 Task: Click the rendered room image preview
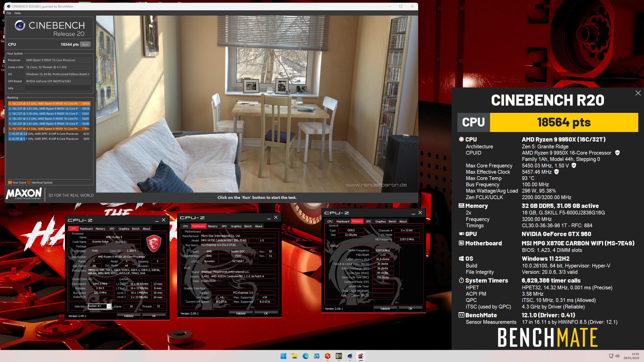pos(257,104)
